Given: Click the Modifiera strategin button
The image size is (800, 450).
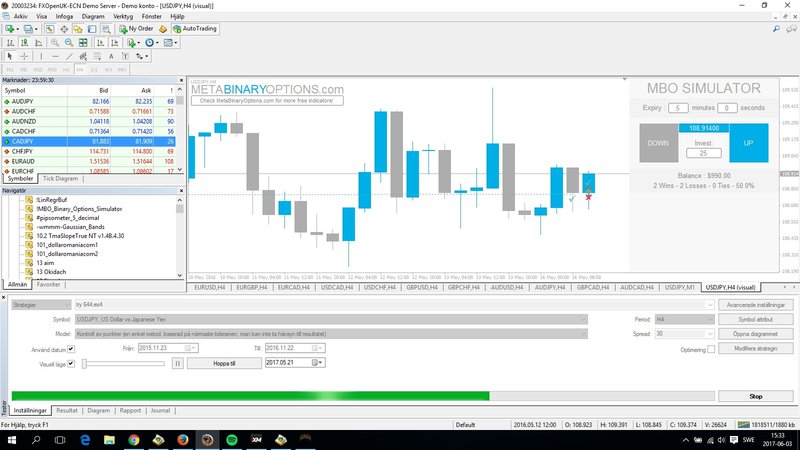Looking at the screenshot, I should (x=756, y=348).
